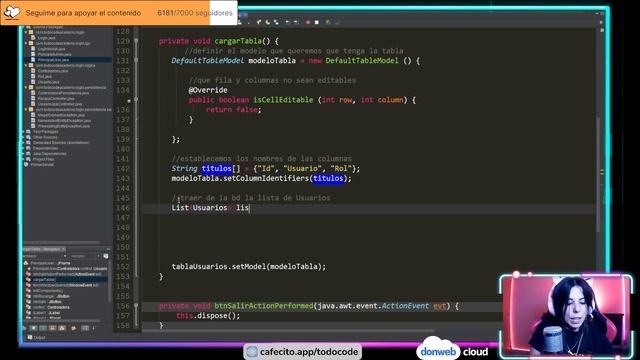Click the follower goal progress bar

[x=119, y=13]
